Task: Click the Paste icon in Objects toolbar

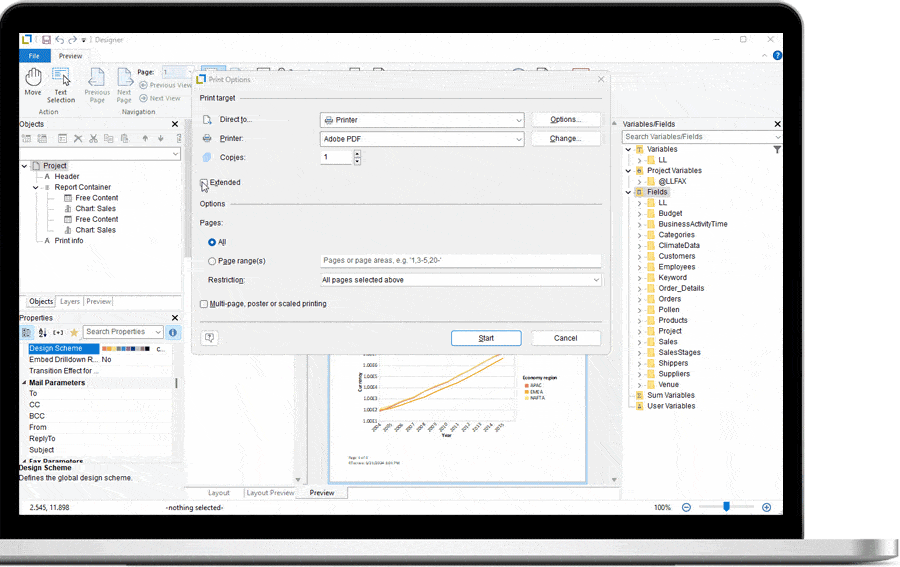Action: (125, 138)
